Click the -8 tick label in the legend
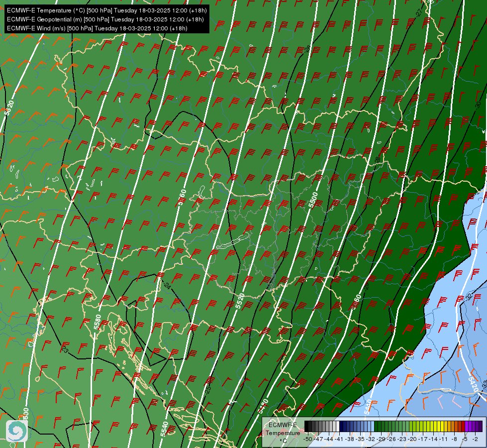 coord(455,439)
